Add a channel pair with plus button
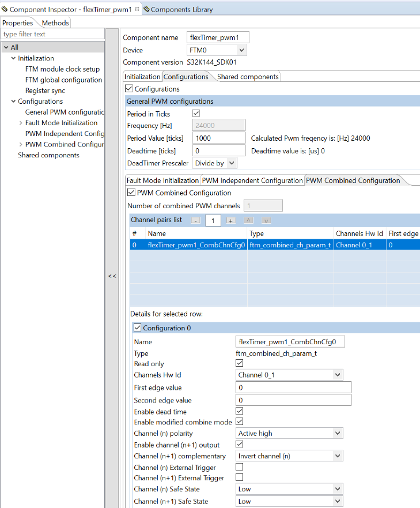This screenshot has height=508, width=420. [230, 221]
